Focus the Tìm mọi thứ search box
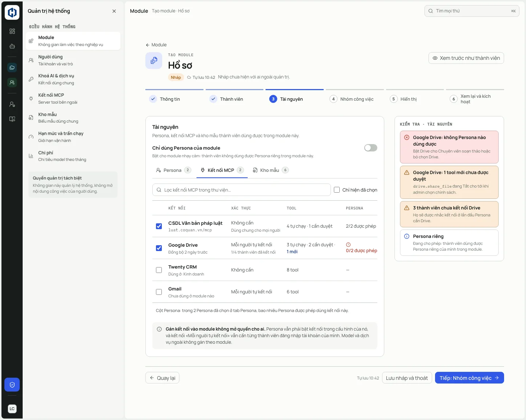The width and height of the screenshot is (526, 420). tap(472, 11)
